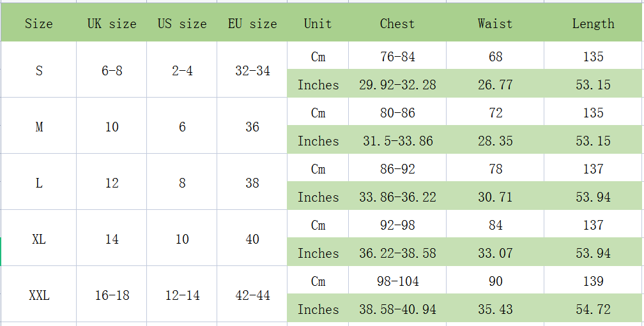This screenshot has width=644, height=326.
Task: Select the Size header cell
Action: 38,24
